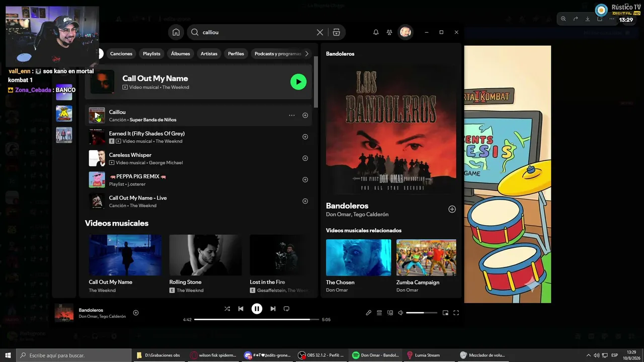
Task: Open the Rolling Stone music video thumbnail
Action: [x=206, y=255]
